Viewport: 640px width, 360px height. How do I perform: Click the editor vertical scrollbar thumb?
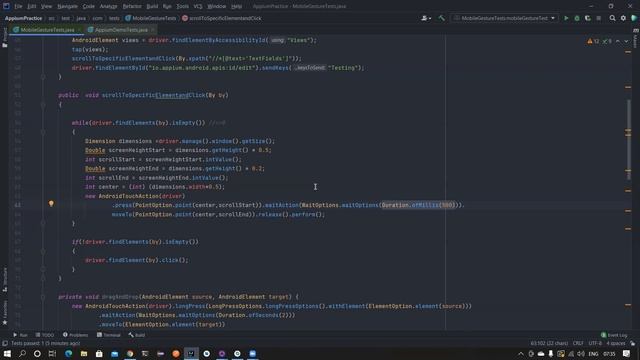click(629, 139)
